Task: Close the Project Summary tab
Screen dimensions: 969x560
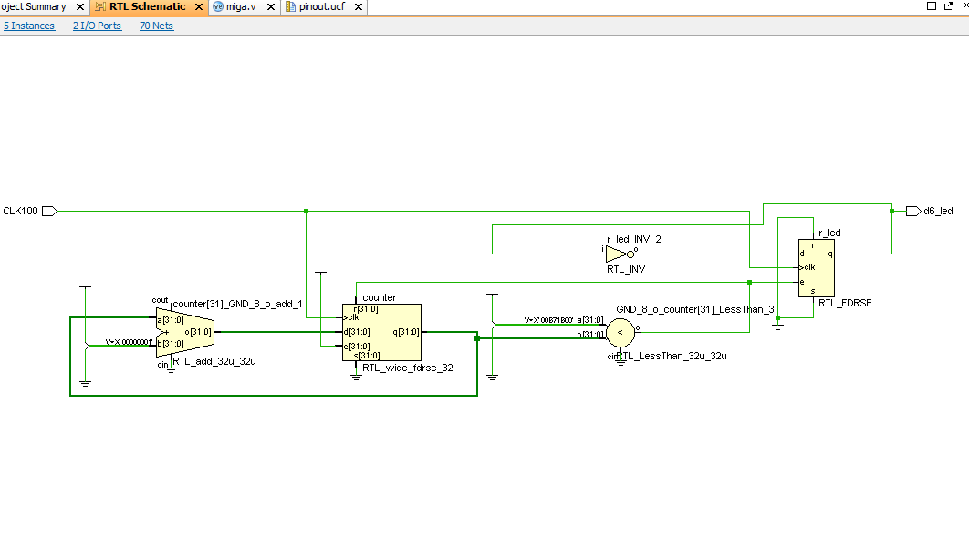Action: (80, 6)
